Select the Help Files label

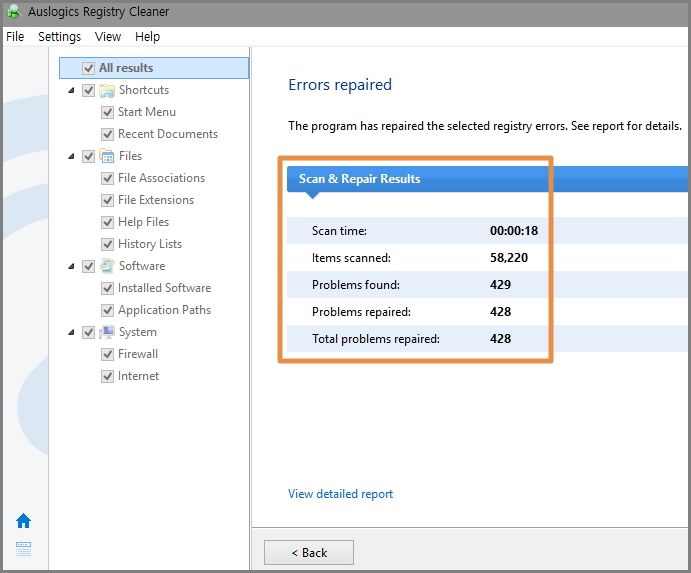[x=143, y=222]
